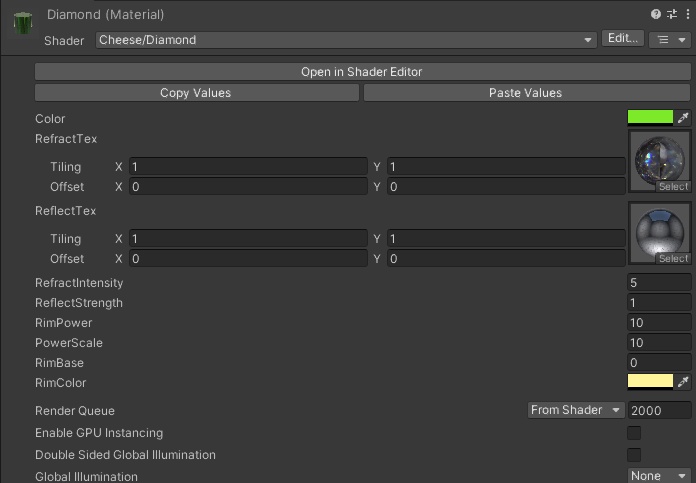Screen dimensions: 696x483
Task: Open the green Color swatch
Action: coord(650,118)
